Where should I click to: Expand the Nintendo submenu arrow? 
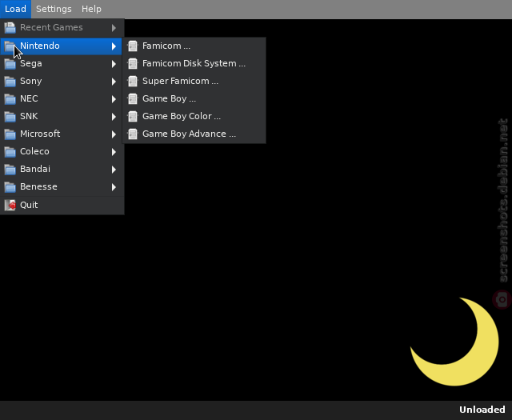[x=114, y=46]
